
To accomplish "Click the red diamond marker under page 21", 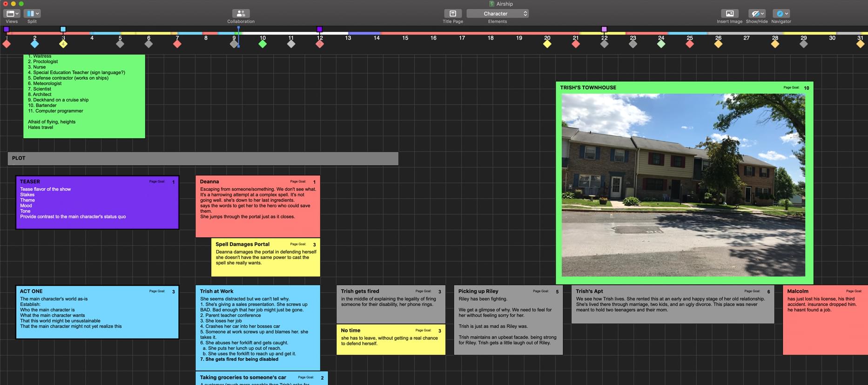I will click(576, 44).
